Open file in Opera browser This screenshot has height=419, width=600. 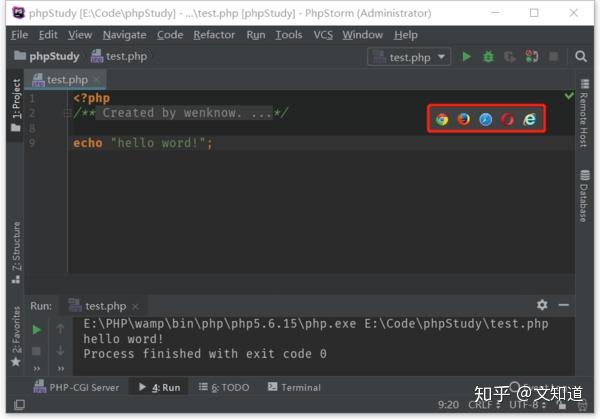pos(507,119)
